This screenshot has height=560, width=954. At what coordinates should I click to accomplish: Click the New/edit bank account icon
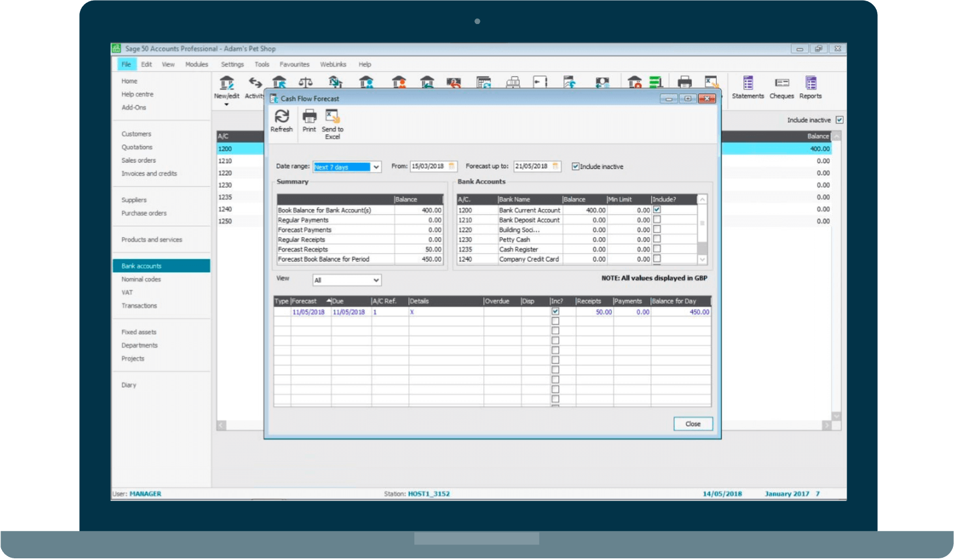tap(226, 84)
